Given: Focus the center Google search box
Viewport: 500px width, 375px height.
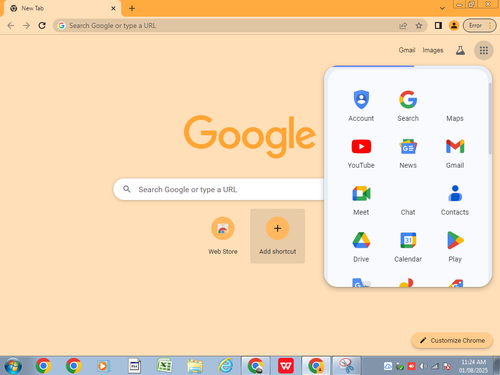Looking at the screenshot, I should click(220, 189).
